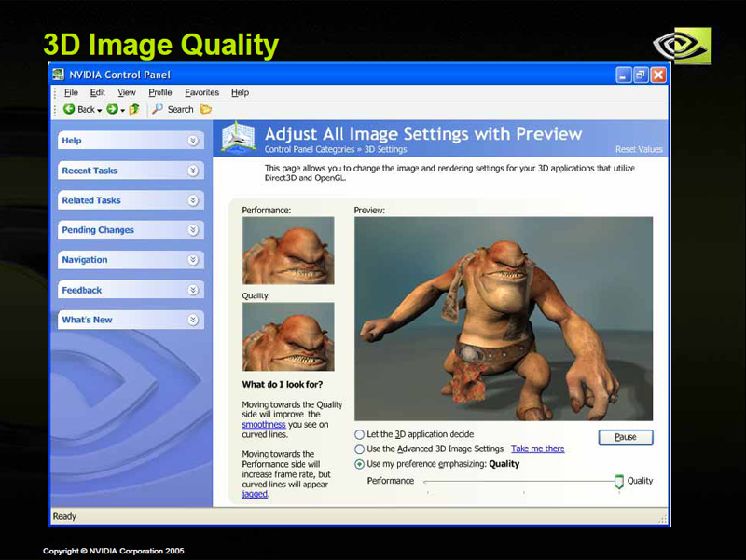
Task: Click the Performance–Quality slider handle
Action: pyautogui.click(x=618, y=482)
